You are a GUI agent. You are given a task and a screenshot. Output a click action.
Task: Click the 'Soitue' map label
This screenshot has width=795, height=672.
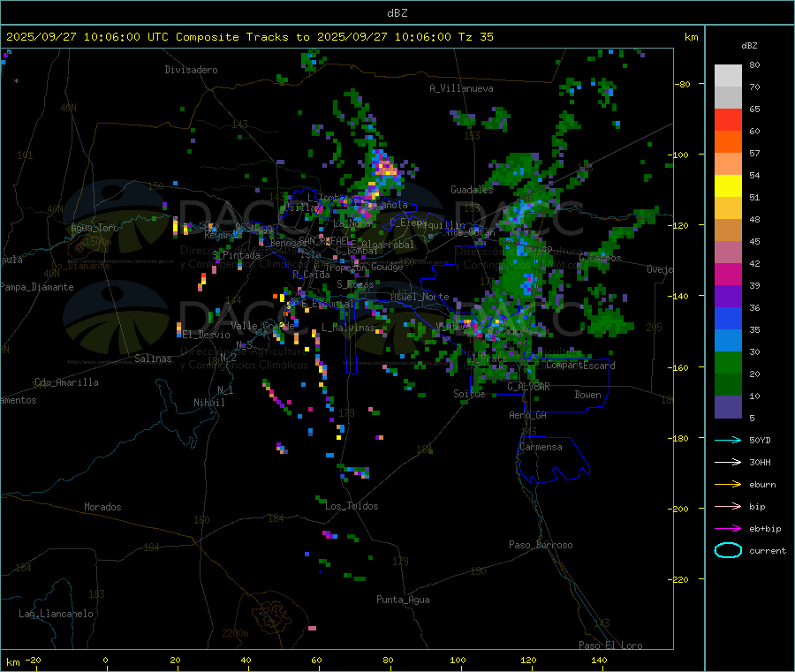(x=469, y=394)
